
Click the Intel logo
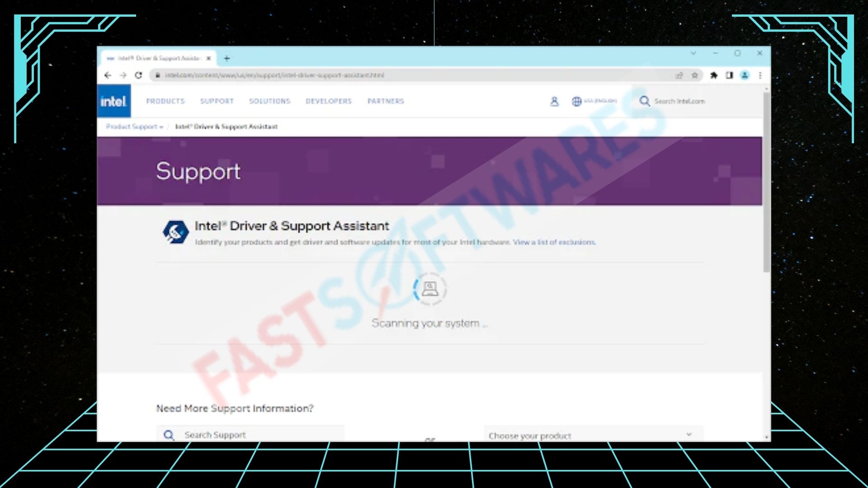pos(113,101)
